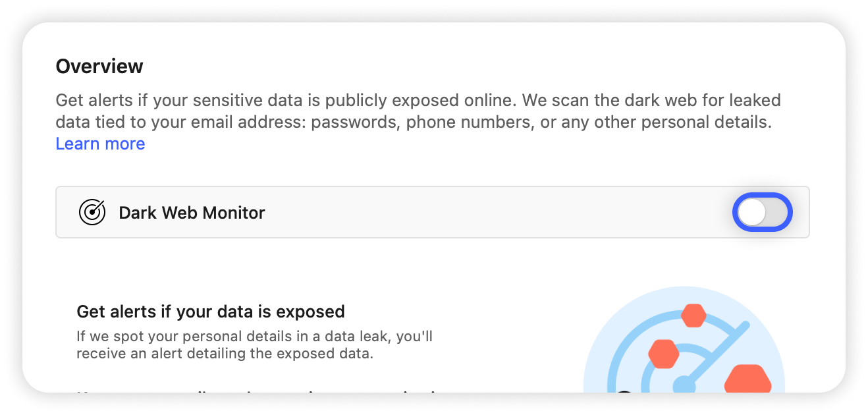868x415 pixels.
Task: Click the top red hexagon in illustration
Action: pyautogui.click(x=693, y=316)
